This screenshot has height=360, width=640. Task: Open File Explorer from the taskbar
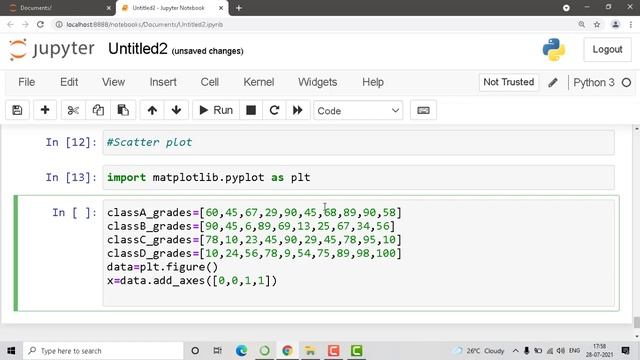[310, 351]
